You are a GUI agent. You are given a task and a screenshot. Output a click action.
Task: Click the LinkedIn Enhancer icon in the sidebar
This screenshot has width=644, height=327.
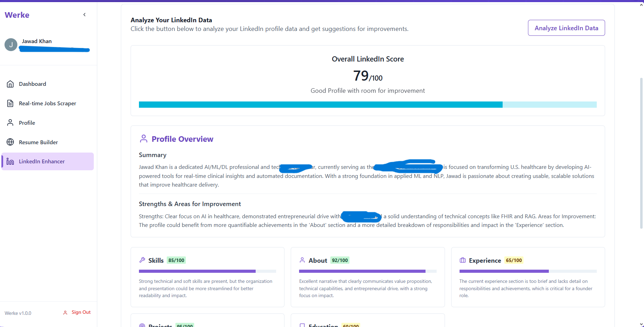click(10, 162)
